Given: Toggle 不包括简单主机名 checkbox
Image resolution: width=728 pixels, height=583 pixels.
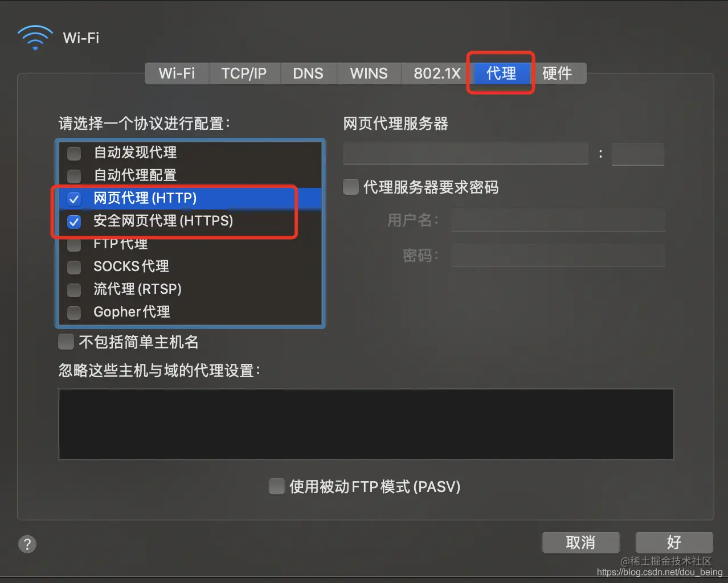Looking at the screenshot, I should 66,342.
